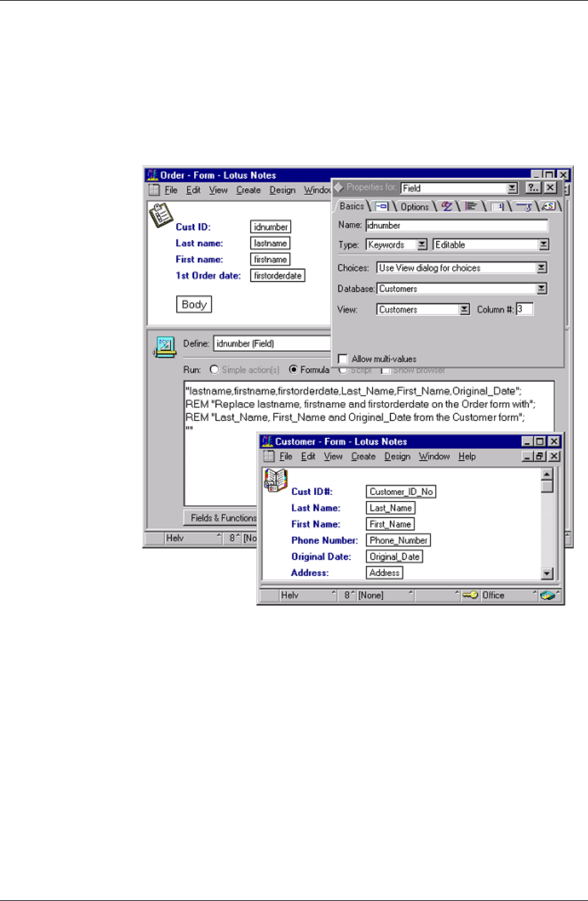The image size is (588, 901).
Task: Open the alignment tab icon in Properties
Action: point(471,207)
